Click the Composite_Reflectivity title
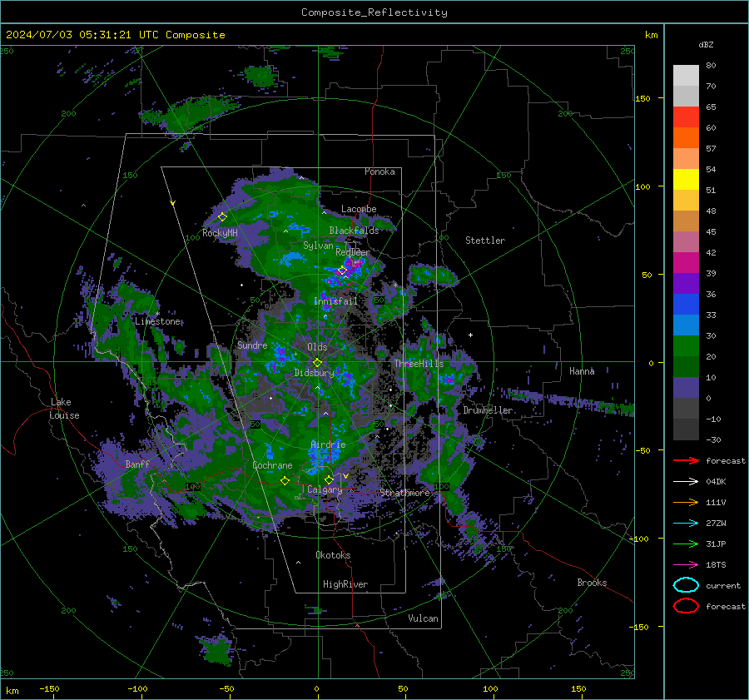 [x=374, y=12]
